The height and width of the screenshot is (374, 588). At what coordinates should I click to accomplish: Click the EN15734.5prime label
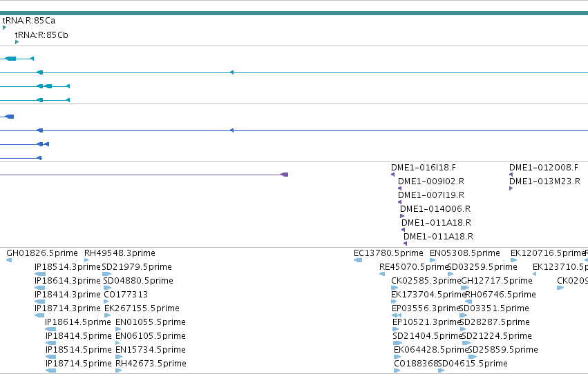[x=151, y=351]
